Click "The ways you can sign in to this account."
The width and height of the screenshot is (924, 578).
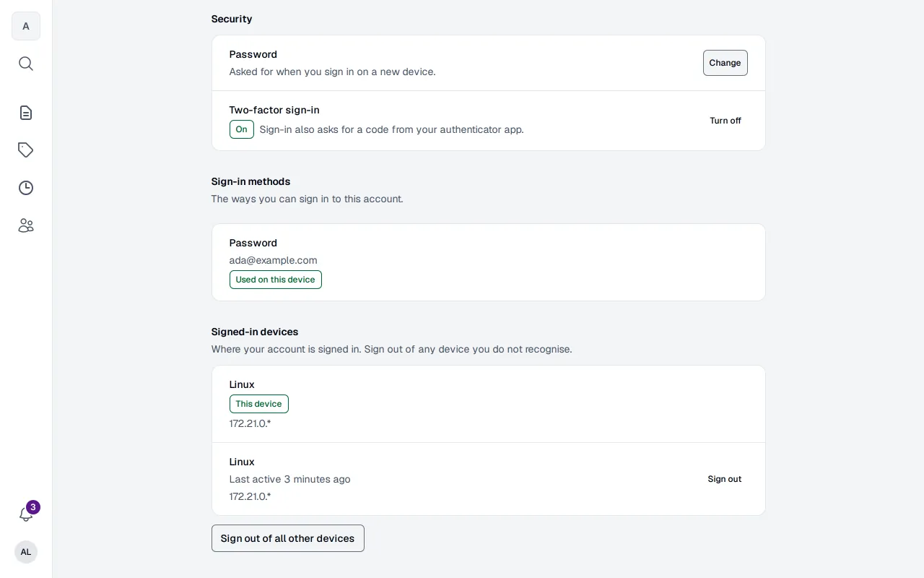coord(308,199)
